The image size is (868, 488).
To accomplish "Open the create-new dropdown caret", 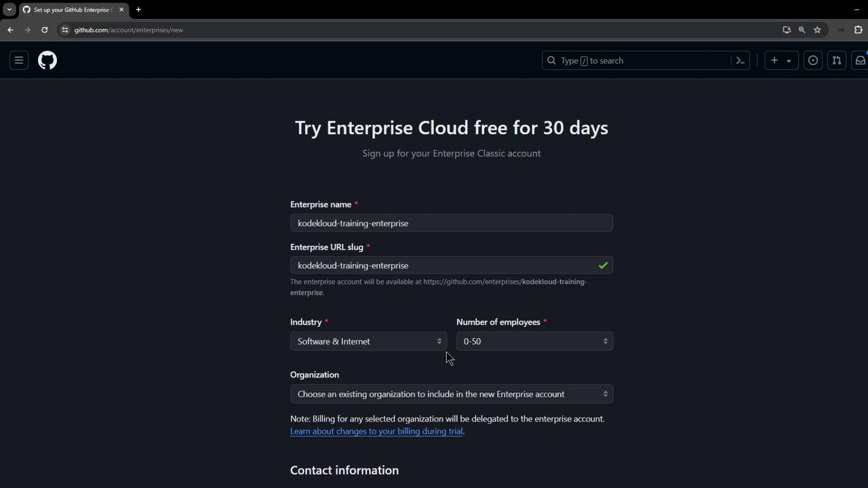I will click(789, 61).
